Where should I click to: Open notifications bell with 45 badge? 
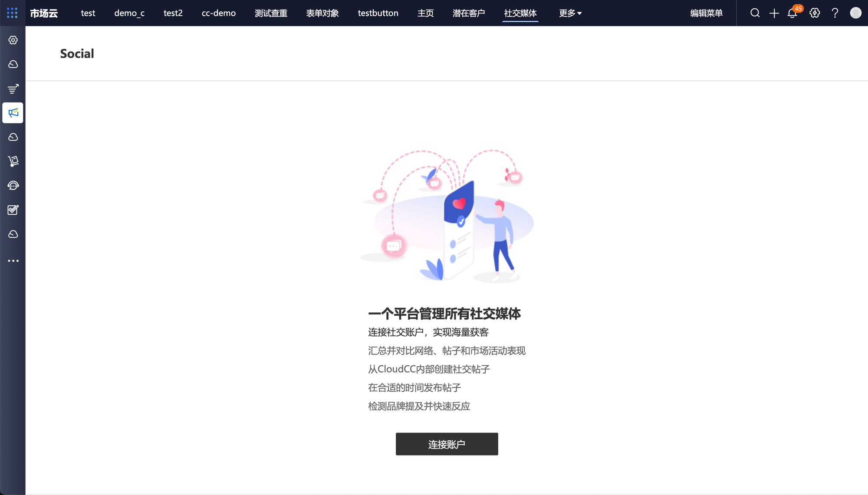[x=792, y=13]
